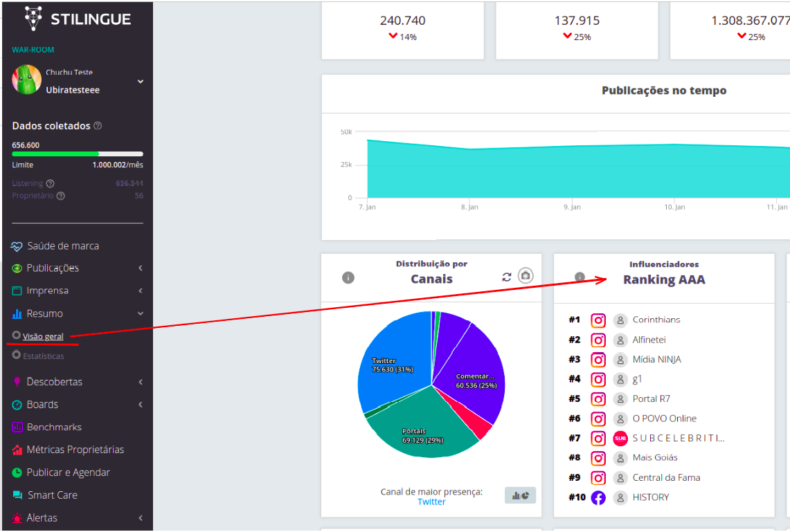The height and width of the screenshot is (532, 790).
Task: Click the Instagram icon for Mídia NINJA
Action: tap(598, 360)
